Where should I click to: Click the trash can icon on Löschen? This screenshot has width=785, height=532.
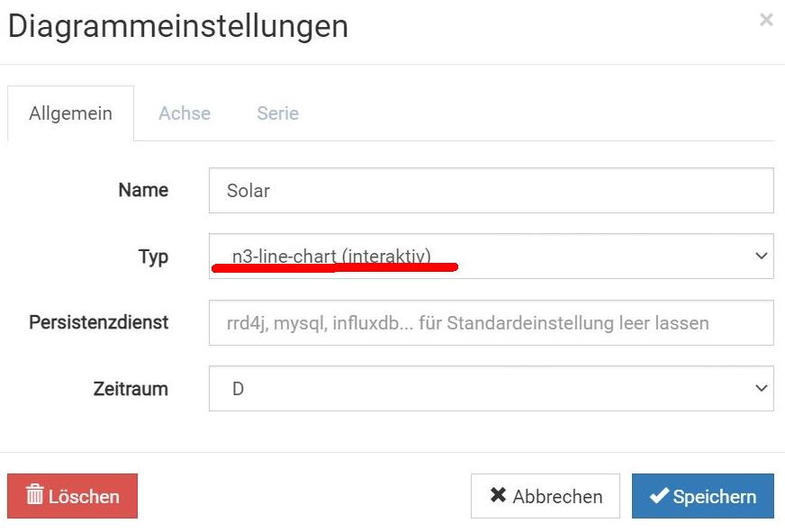click(35, 496)
